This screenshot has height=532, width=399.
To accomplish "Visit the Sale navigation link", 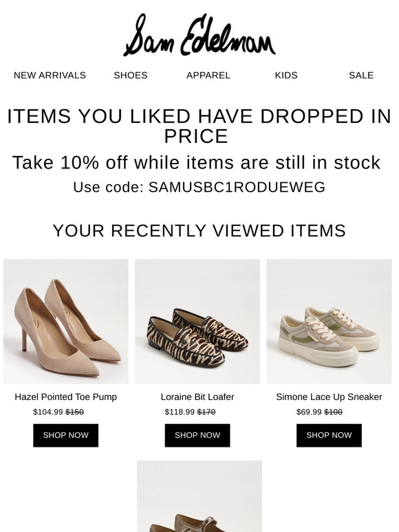I will [361, 76].
